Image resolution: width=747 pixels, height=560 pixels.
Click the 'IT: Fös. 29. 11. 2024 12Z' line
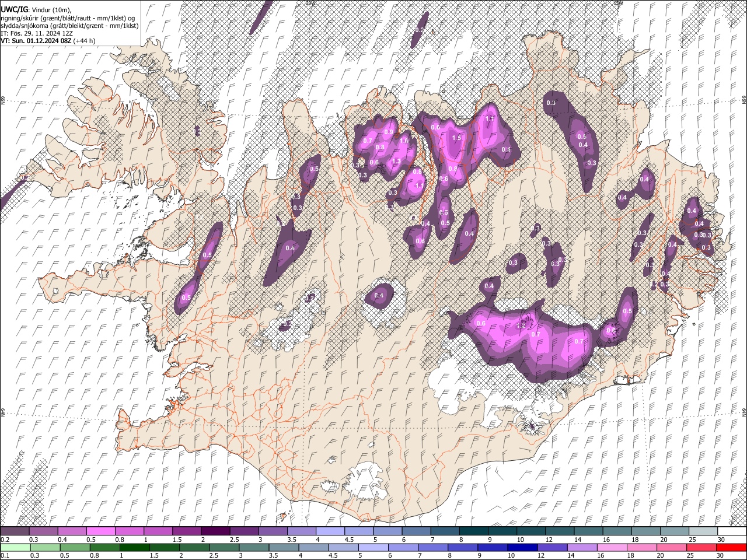click(37, 33)
